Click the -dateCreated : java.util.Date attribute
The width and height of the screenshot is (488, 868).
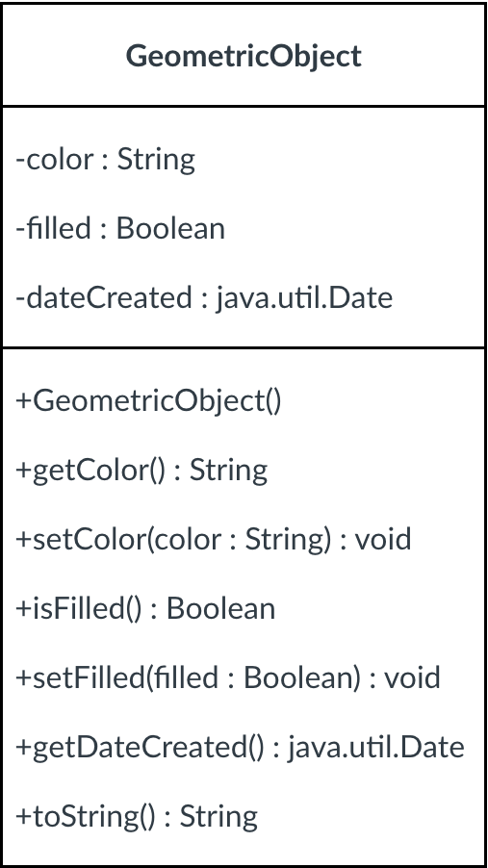(x=204, y=297)
